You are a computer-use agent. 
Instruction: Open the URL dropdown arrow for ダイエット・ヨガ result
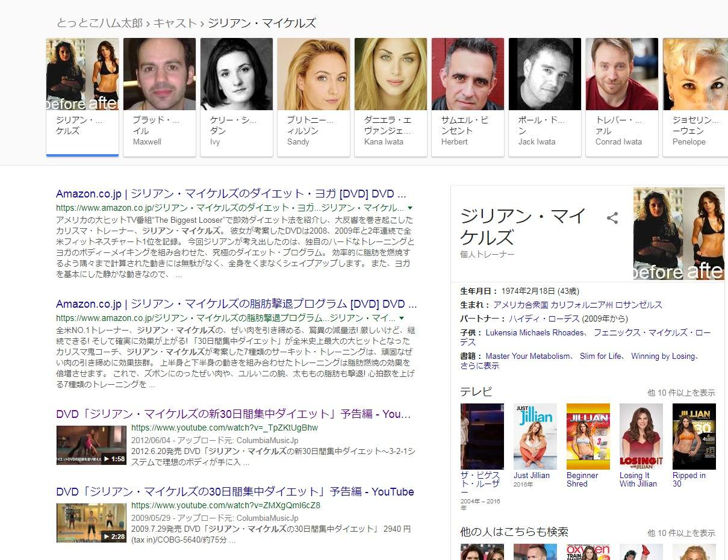pos(410,208)
